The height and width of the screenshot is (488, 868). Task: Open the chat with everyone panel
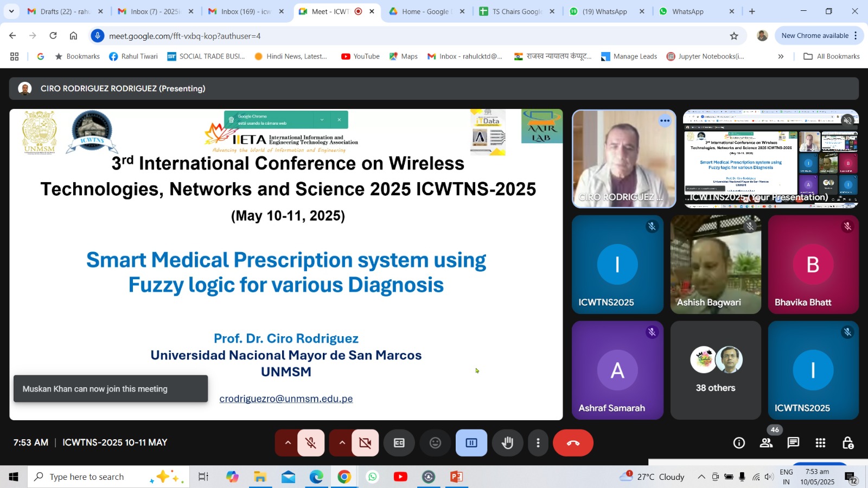[793, 443]
